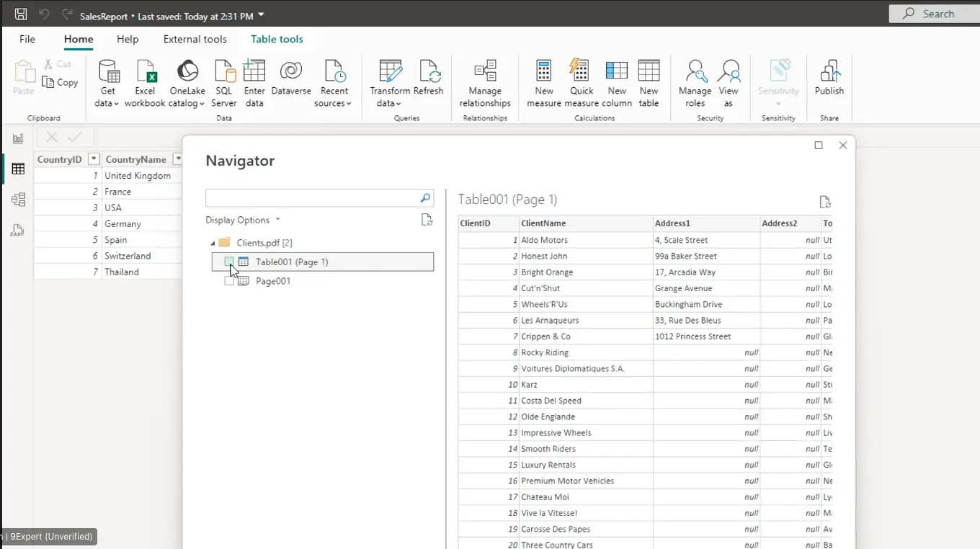Viewport: 980px width, 549px height.
Task: Click the preview refresh icon above table
Action: (x=825, y=202)
